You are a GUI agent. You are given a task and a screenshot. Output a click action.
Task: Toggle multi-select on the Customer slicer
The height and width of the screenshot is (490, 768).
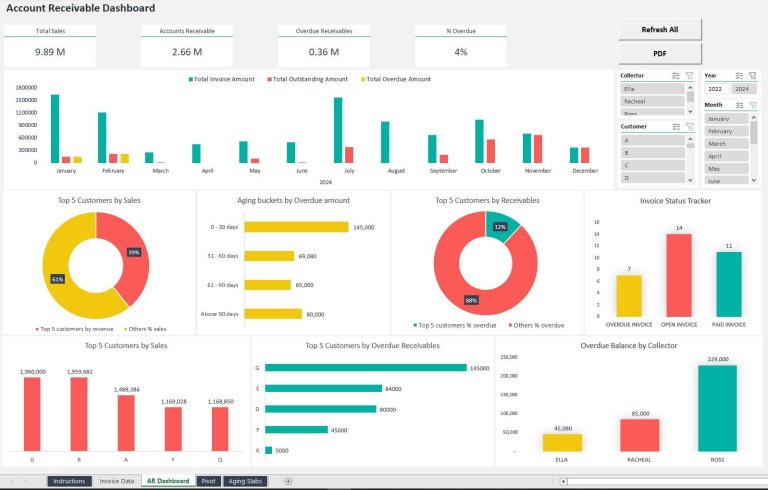coord(676,126)
